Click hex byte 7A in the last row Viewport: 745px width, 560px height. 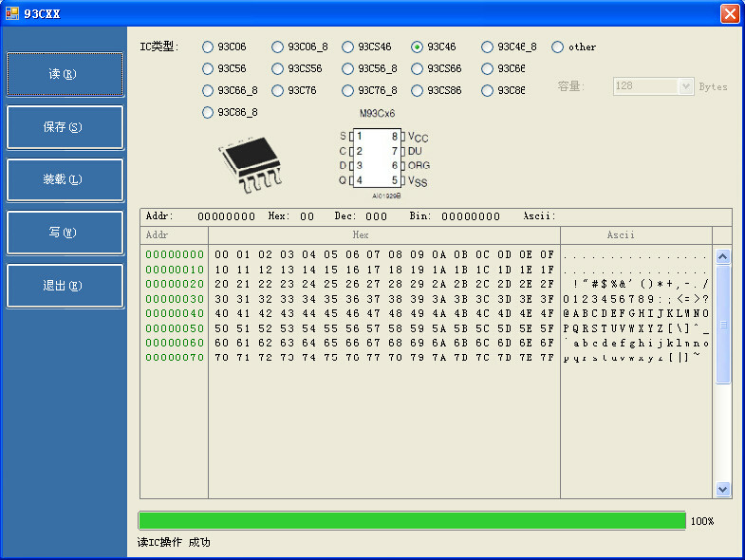tap(439, 358)
